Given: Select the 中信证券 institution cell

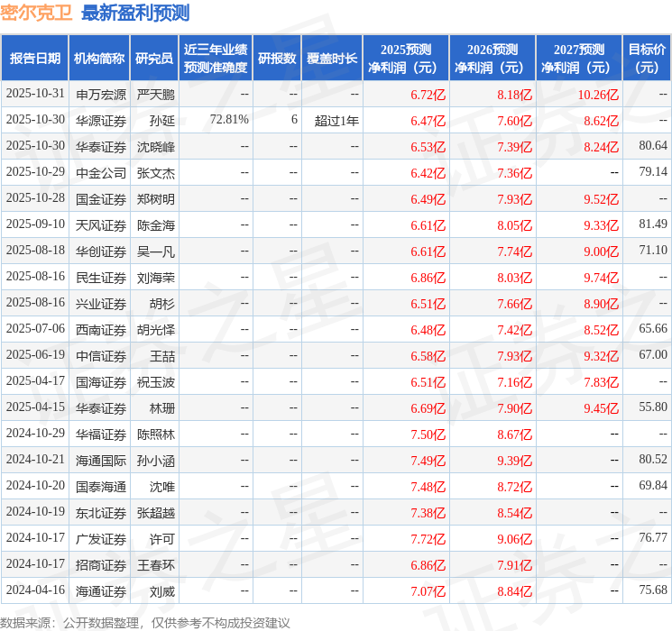Looking at the screenshot, I should tap(101, 355).
